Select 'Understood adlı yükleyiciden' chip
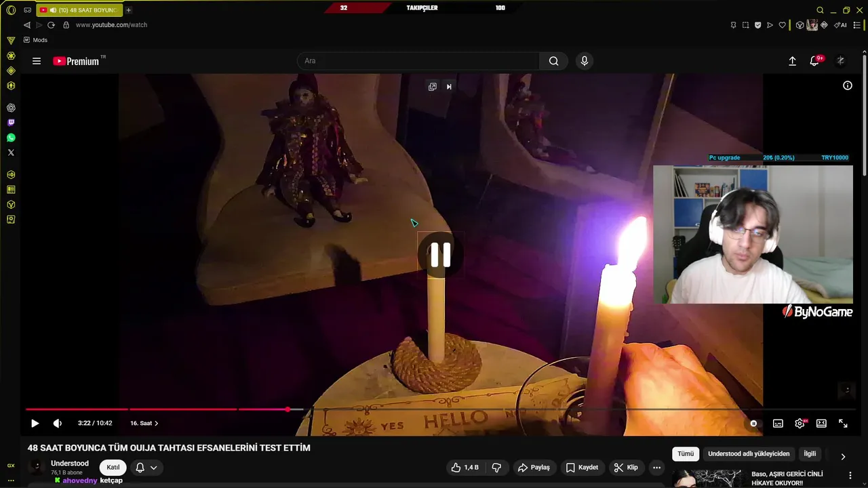 pos(749,453)
